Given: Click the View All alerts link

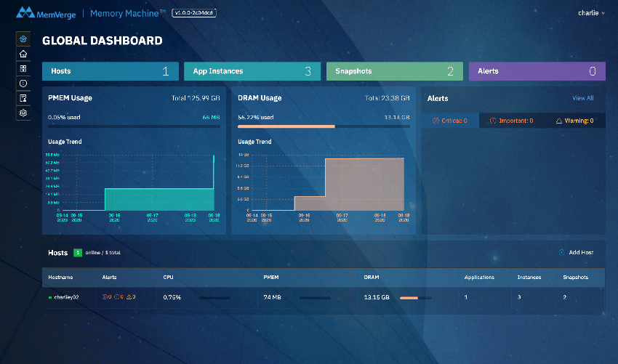Looking at the screenshot, I should coord(582,98).
